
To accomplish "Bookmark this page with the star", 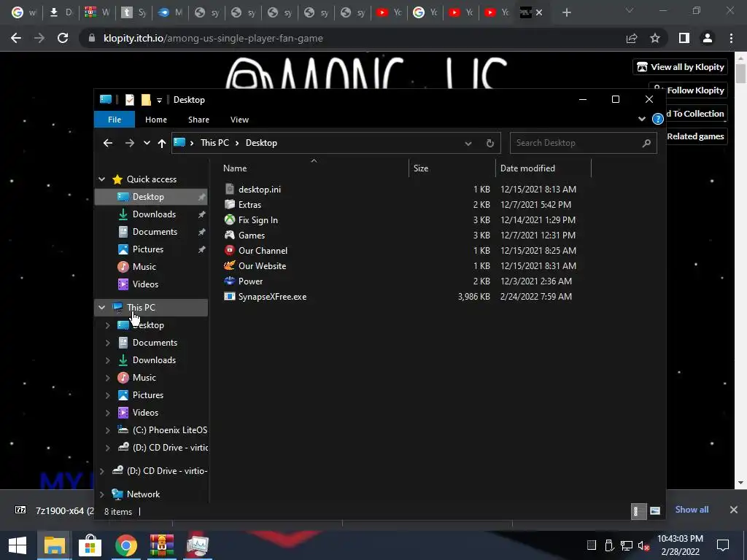I will [x=655, y=38].
